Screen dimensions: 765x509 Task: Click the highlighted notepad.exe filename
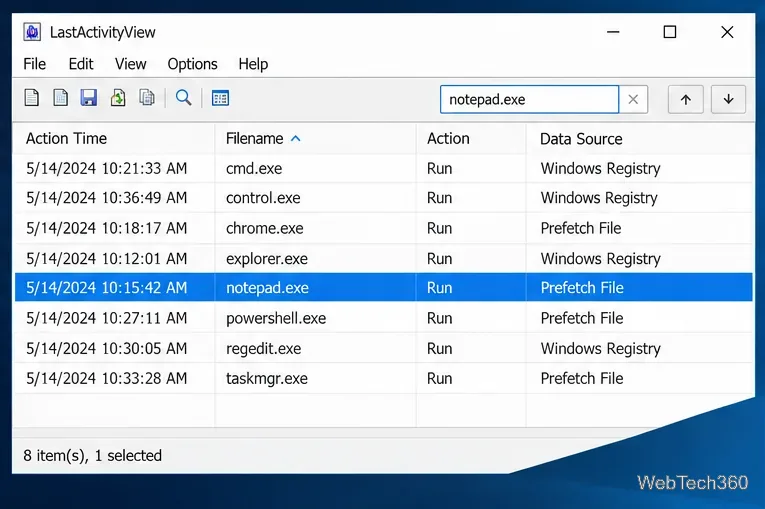coord(267,288)
